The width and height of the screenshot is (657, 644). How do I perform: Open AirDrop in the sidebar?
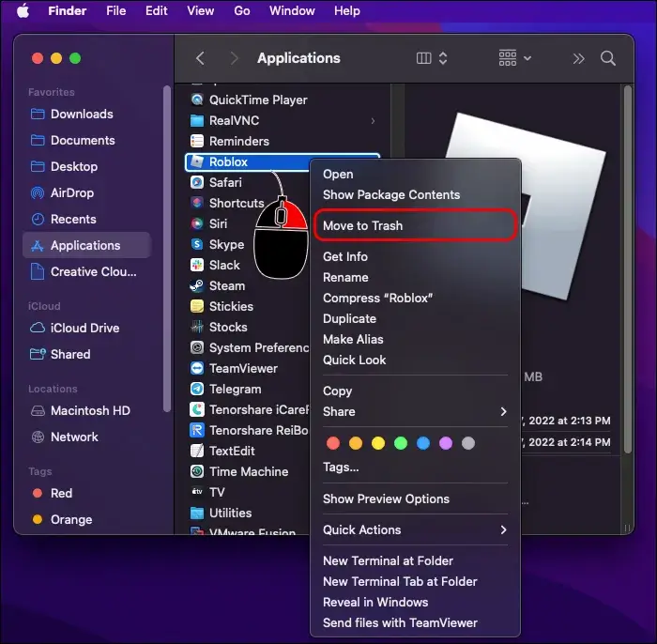click(86, 192)
